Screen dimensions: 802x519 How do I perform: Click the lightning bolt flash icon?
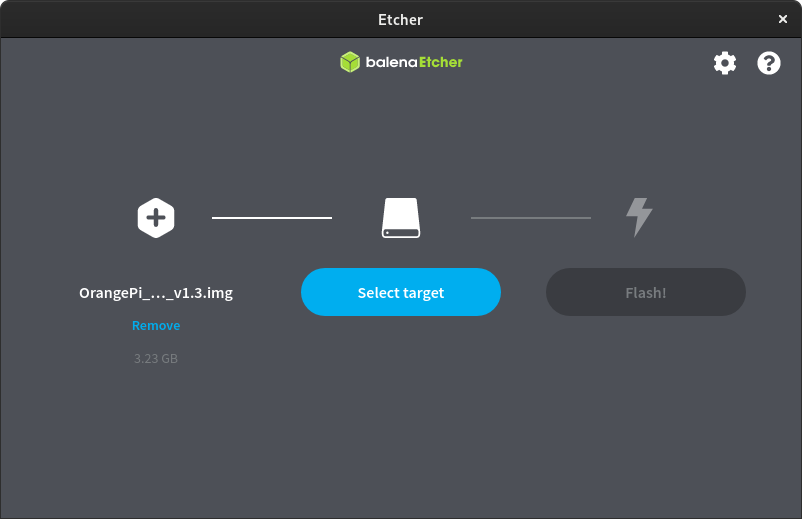click(639, 217)
